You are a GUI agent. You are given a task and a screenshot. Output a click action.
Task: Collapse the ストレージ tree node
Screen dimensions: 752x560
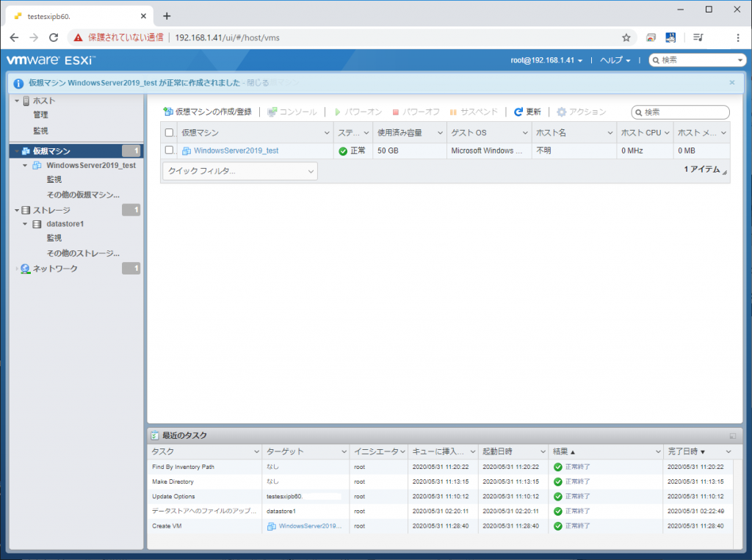pyautogui.click(x=17, y=211)
